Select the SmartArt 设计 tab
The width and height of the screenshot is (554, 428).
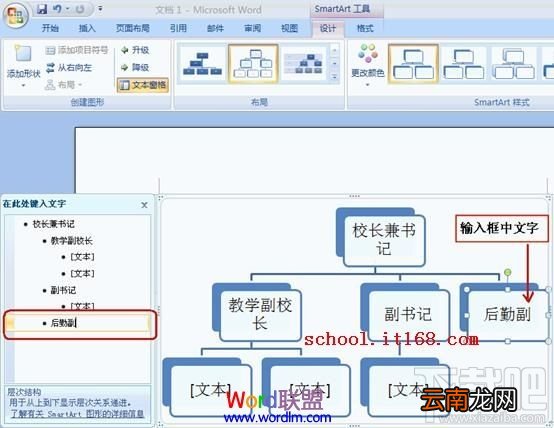tap(328, 29)
